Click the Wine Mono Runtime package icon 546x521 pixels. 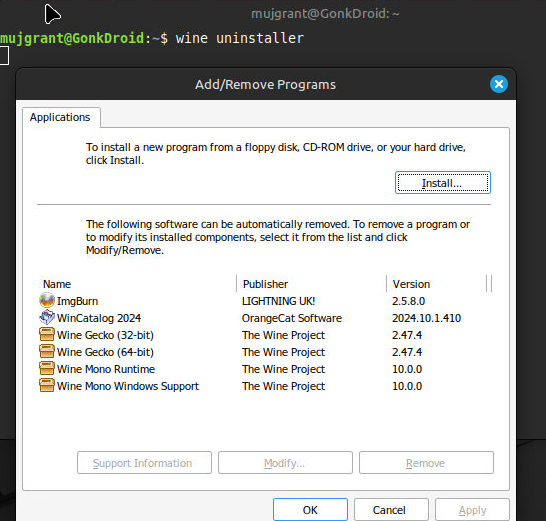click(x=47, y=369)
